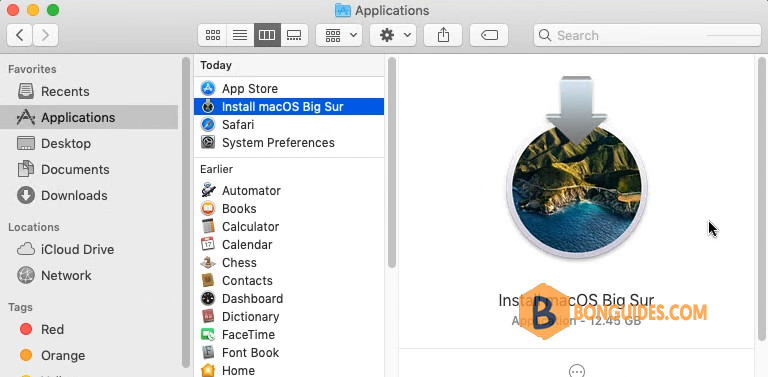The image size is (768, 377).
Task: Select the Calendar row text
Action: 247,244
